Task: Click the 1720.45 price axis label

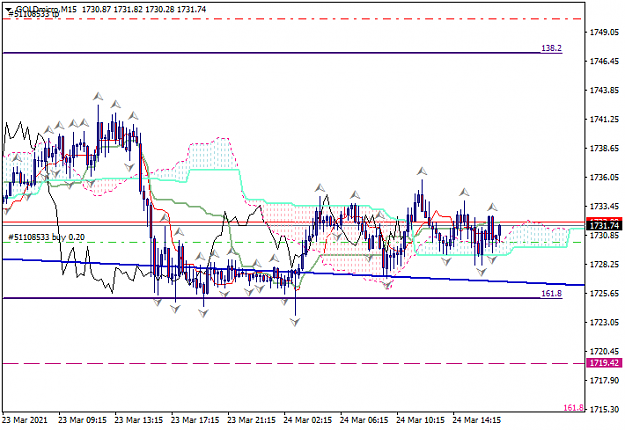Action: point(604,351)
